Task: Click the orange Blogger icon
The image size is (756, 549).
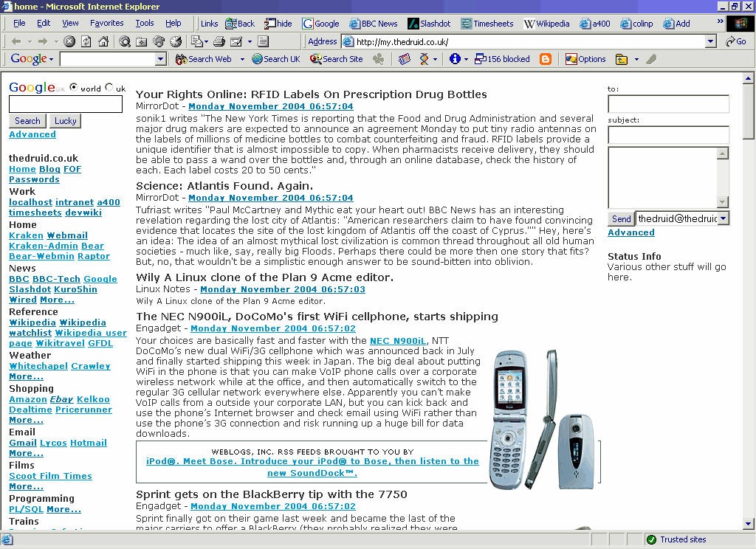Action: 546,59
